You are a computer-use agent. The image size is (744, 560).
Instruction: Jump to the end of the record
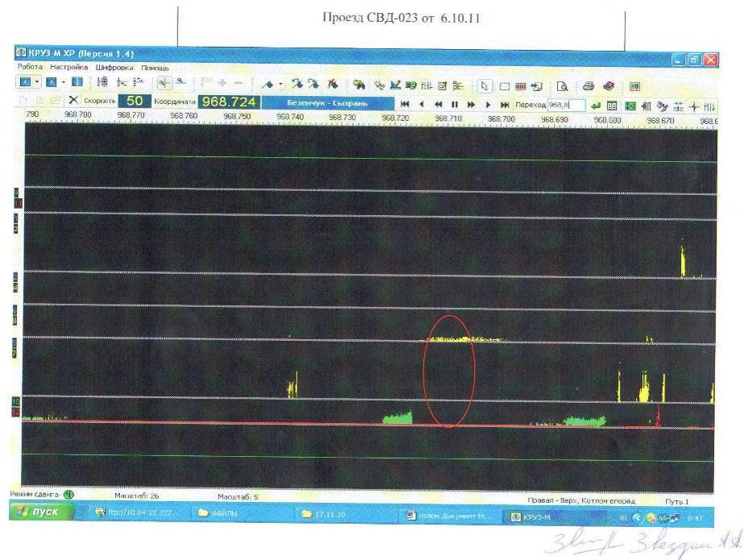pyautogui.click(x=505, y=105)
